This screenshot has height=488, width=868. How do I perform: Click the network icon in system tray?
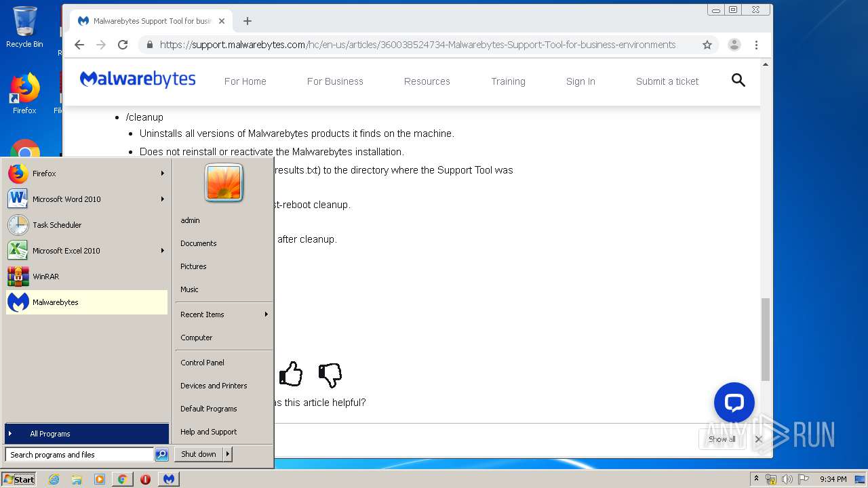(x=770, y=479)
